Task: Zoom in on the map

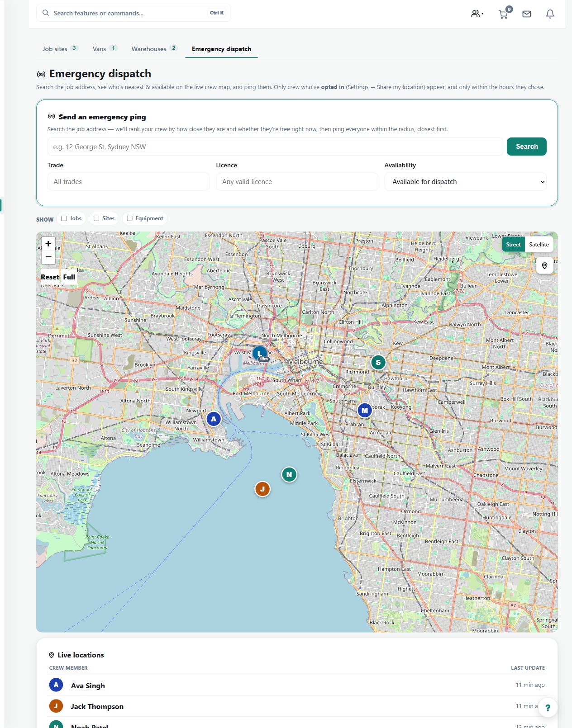Action: pos(48,244)
